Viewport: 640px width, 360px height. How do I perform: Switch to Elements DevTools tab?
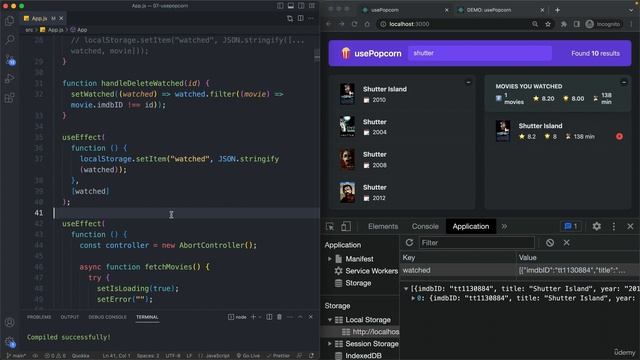tap(383, 227)
